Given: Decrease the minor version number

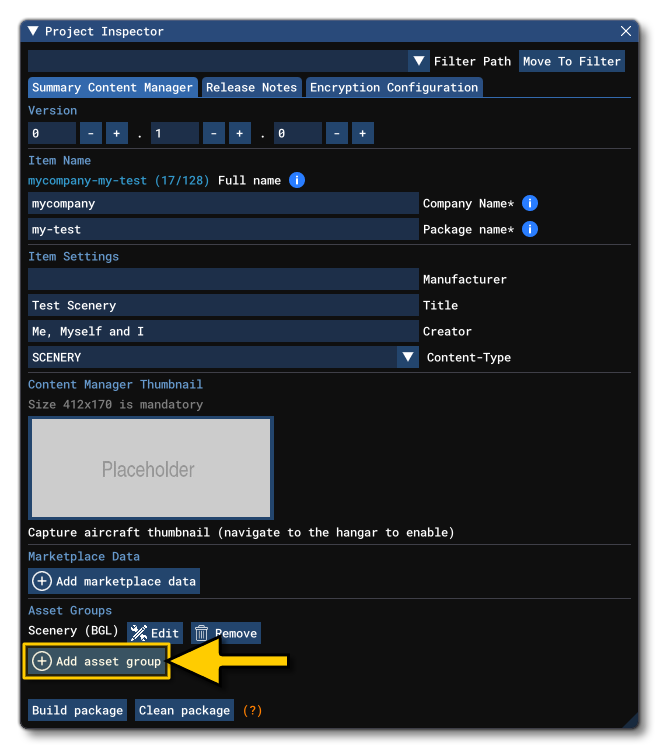Looking at the screenshot, I should pos(214,133).
